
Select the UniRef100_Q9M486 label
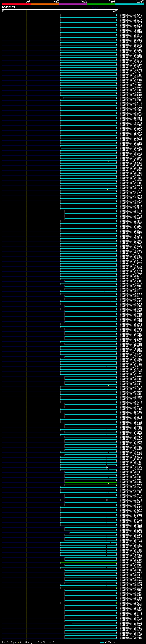click(131, 357)
